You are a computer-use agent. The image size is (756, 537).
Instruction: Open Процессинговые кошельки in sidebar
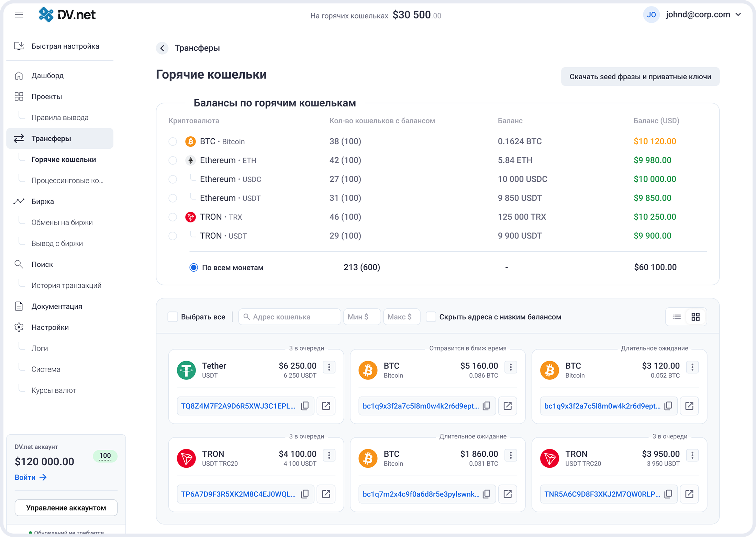coord(67,181)
